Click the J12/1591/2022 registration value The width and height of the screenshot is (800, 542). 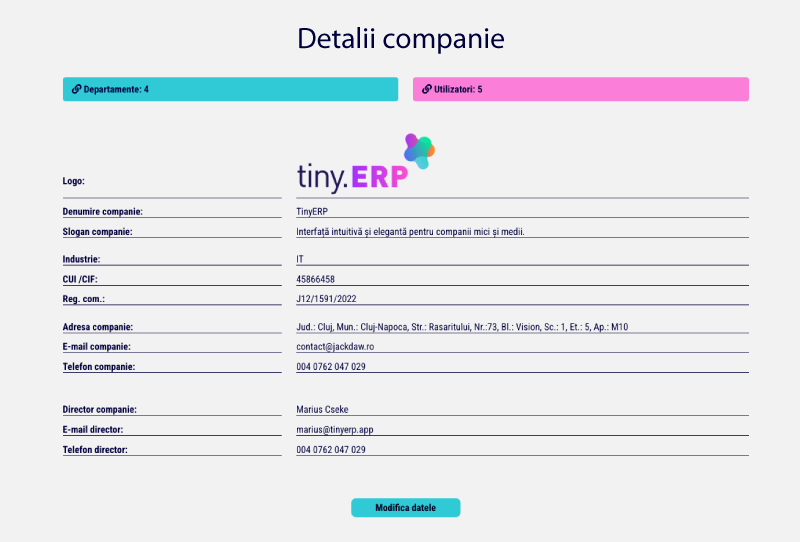tap(326, 299)
